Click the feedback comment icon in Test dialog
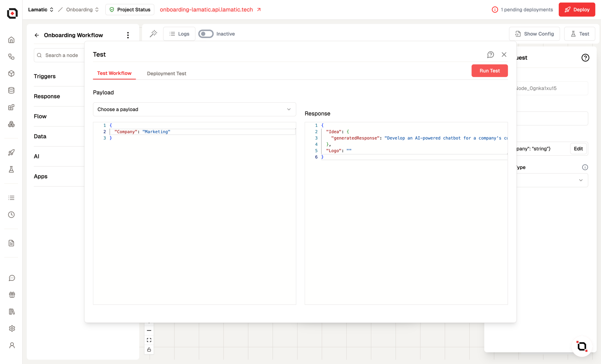This screenshot has height=364, width=601. 490,54
